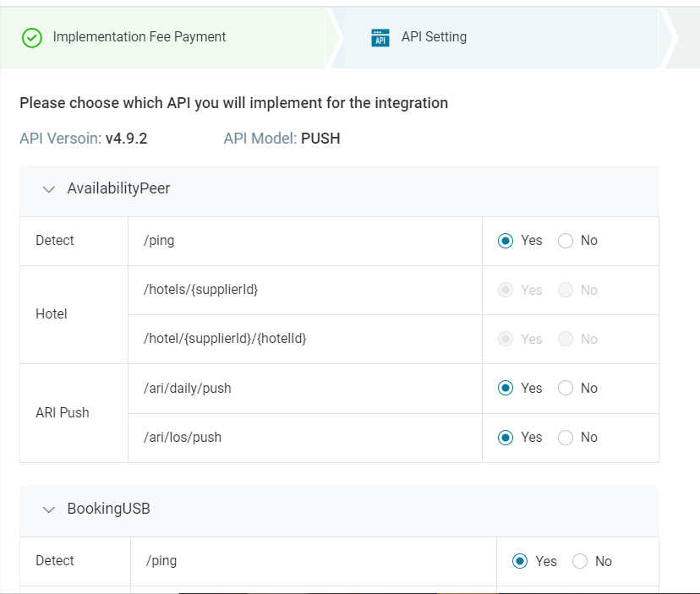This screenshot has width=700, height=594.
Task: Select Yes for /ari/los/push
Action: [x=506, y=438]
